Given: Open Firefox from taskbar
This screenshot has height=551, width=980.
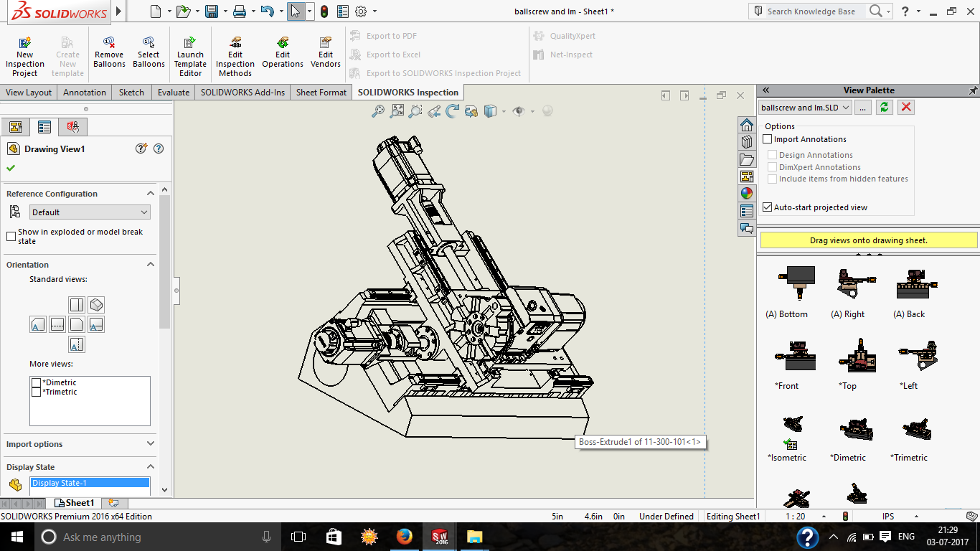Looking at the screenshot, I should point(405,537).
